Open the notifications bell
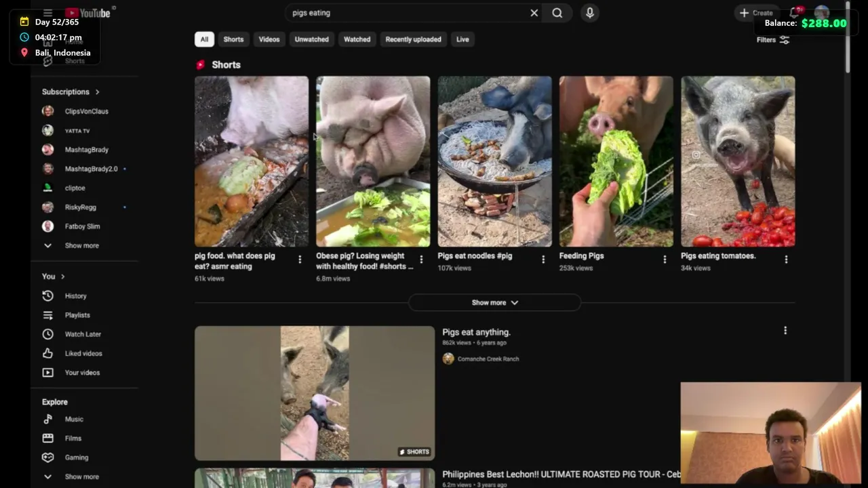Screen dimensions: 868x488 (x=795, y=13)
